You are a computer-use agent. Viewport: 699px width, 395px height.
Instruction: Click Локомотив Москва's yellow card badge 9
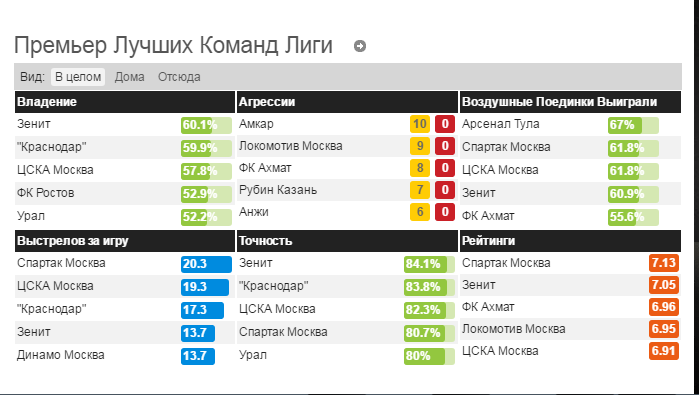tap(419, 146)
